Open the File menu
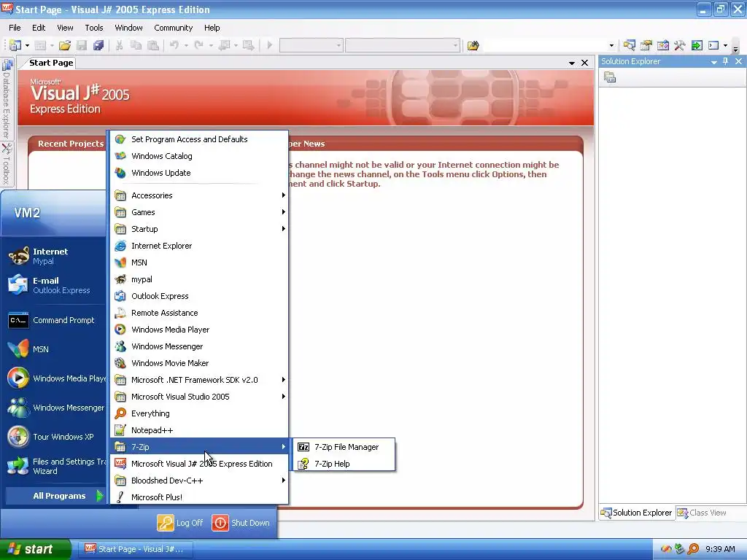The height and width of the screenshot is (560, 747). pos(15,28)
